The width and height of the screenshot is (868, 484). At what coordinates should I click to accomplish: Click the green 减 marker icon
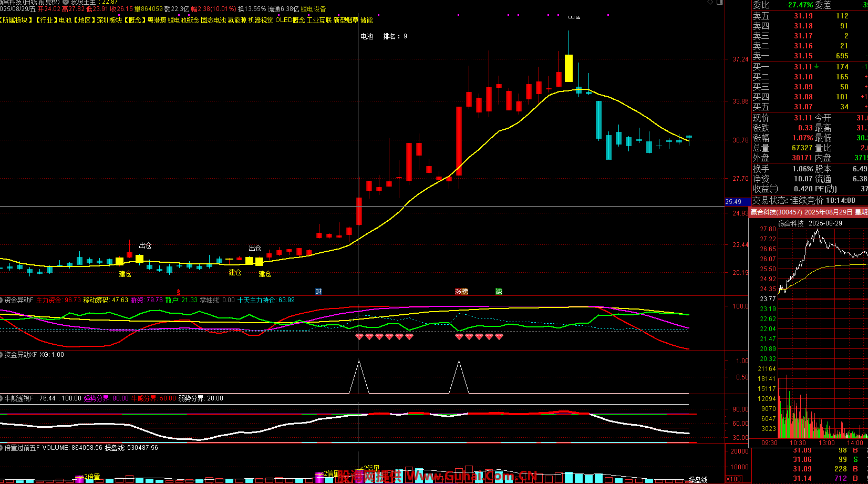[x=499, y=292]
